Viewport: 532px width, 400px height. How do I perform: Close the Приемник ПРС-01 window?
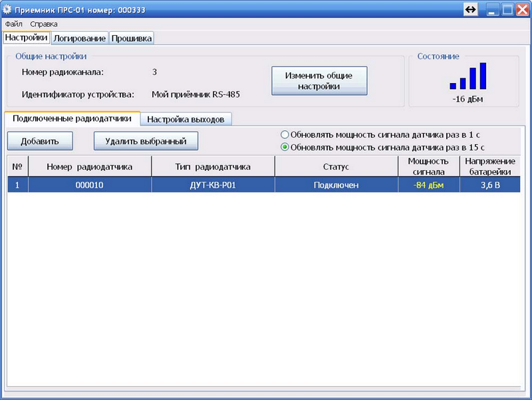(x=523, y=9)
